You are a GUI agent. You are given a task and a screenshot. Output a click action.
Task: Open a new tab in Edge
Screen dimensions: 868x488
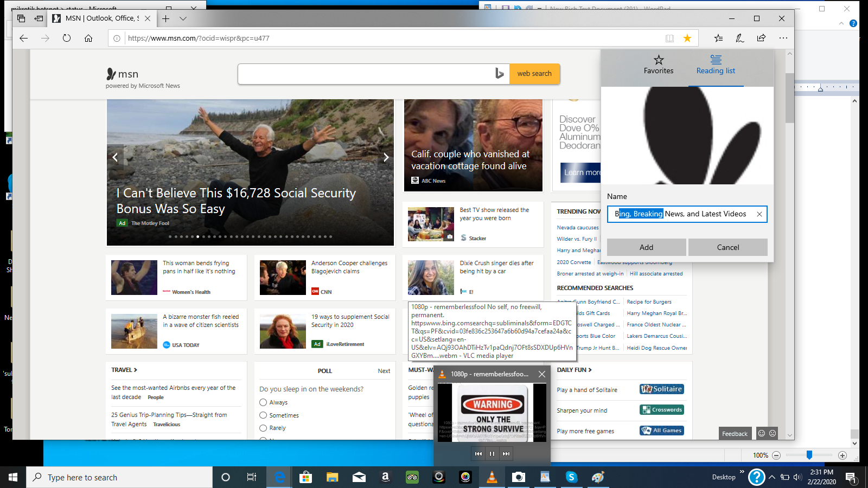pos(166,18)
